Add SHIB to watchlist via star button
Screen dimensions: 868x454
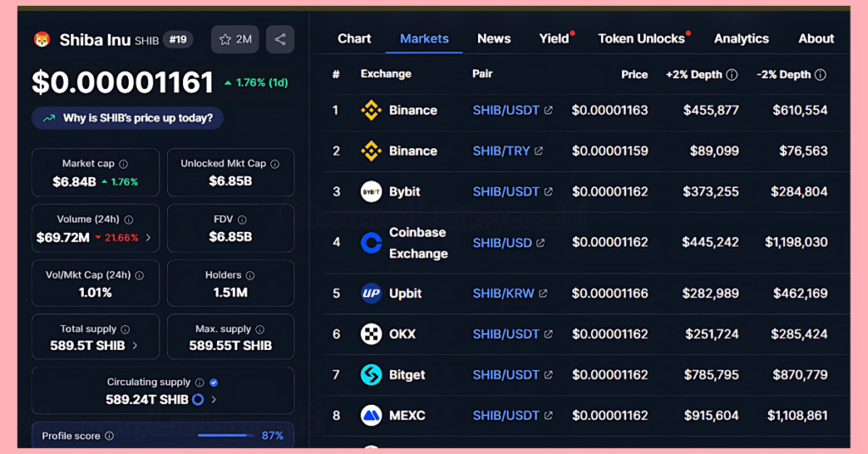click(235, 39)
